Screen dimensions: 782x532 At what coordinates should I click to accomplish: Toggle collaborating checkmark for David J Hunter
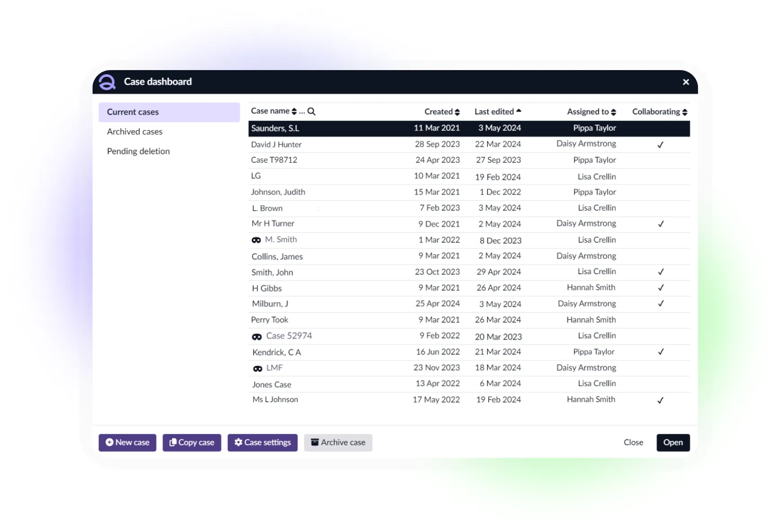[660, 145]
